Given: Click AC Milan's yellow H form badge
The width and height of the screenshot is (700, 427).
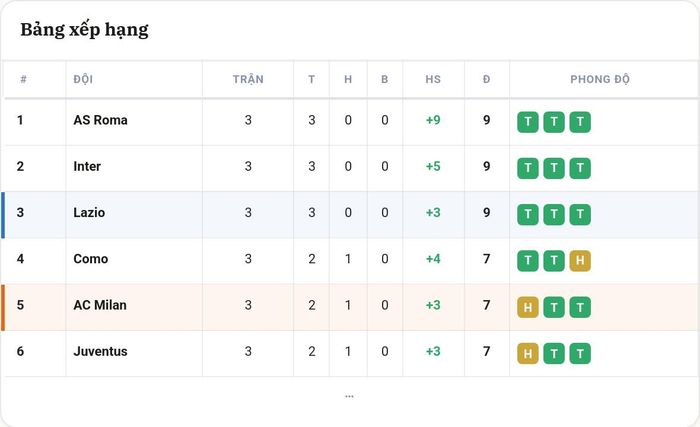Looking at the screenshot, I should (528, 307).
